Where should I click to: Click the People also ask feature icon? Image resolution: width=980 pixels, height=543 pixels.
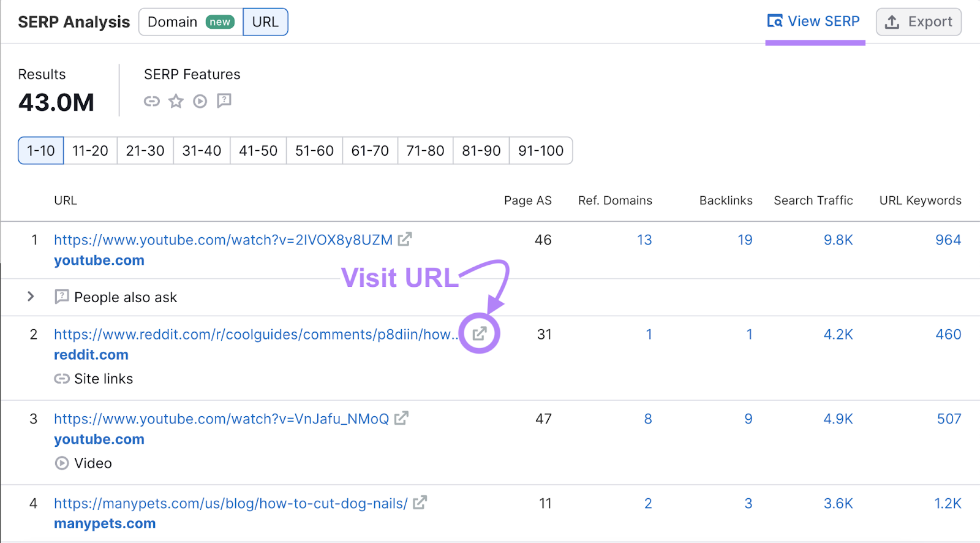(x=224, y=101)
